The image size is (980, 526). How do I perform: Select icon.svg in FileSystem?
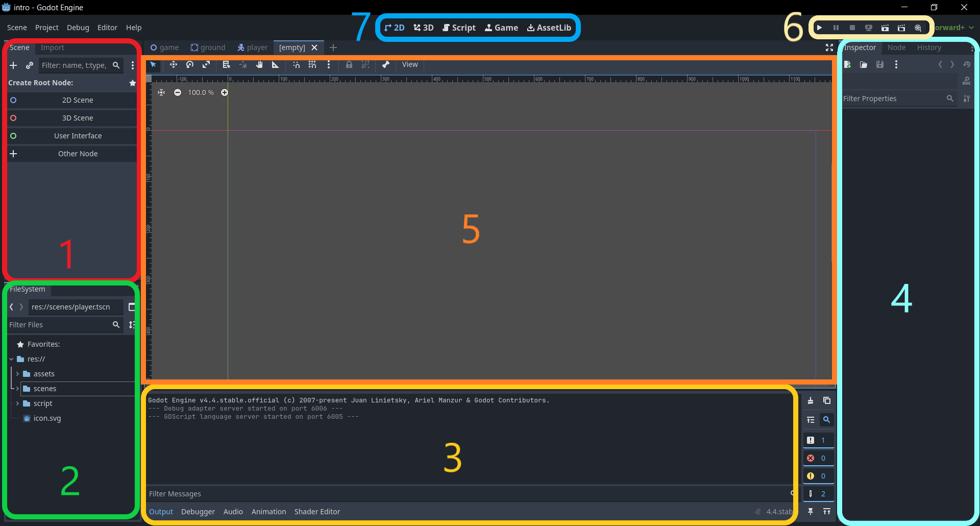[47, 418]
